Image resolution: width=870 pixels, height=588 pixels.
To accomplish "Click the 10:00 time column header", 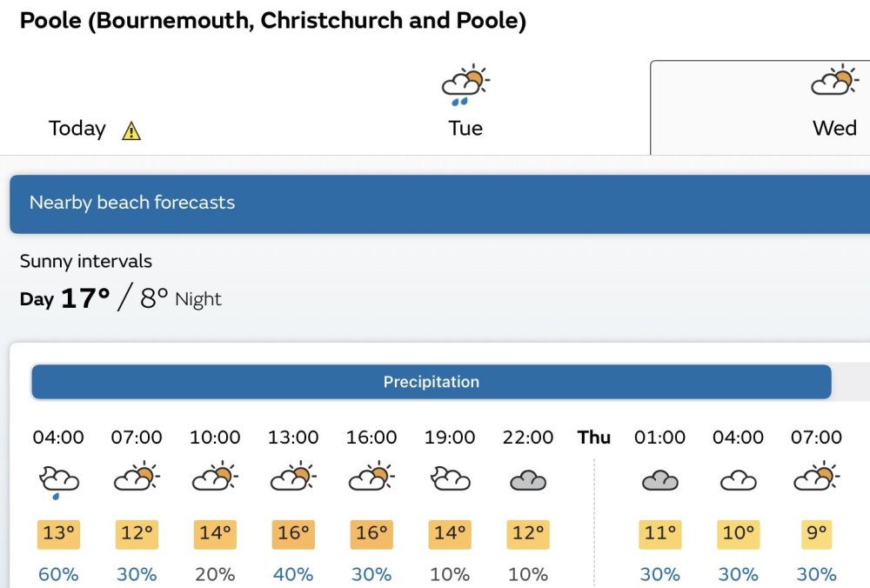I will pos(215,437).
